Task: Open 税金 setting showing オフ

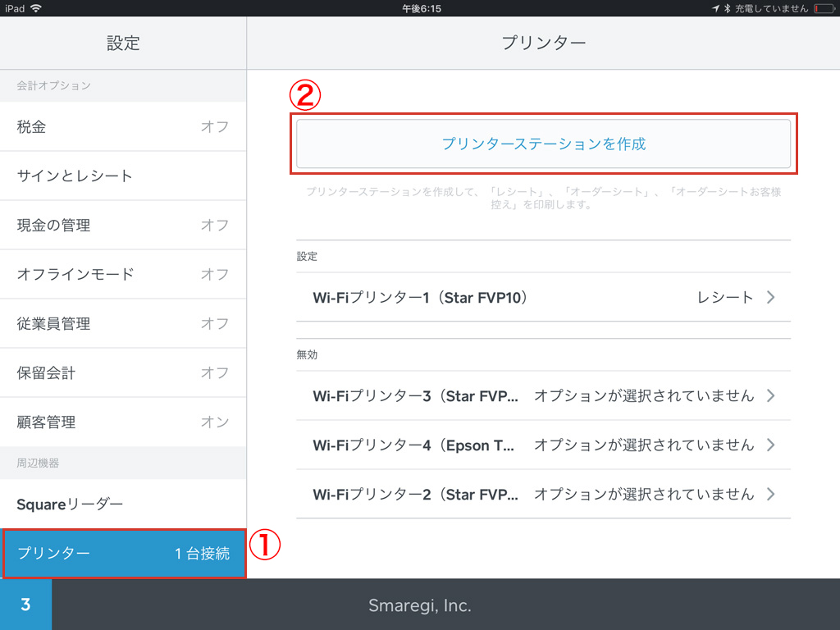Action: (123, 127)
